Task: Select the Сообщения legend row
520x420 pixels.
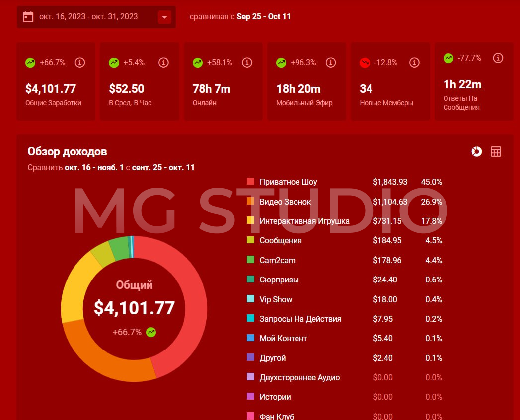Action: (x=281, y=241)
